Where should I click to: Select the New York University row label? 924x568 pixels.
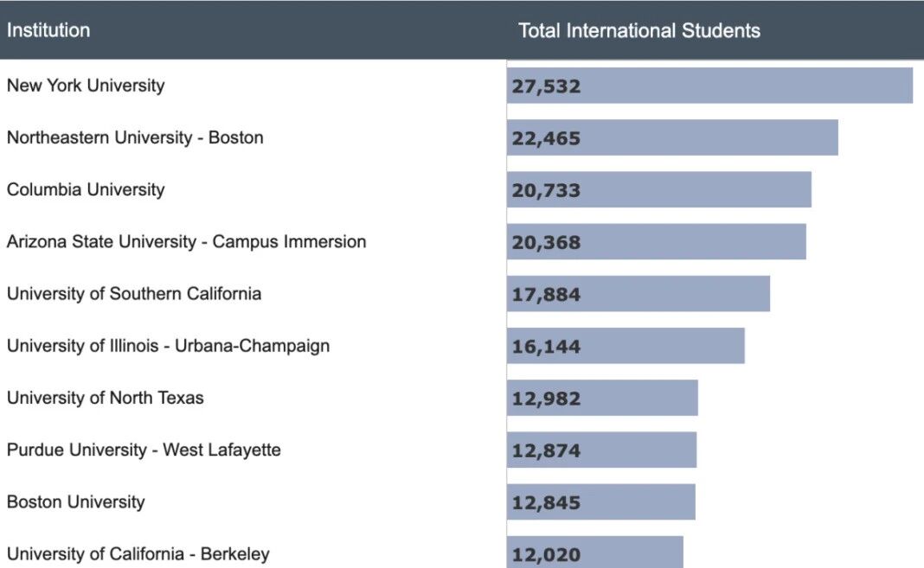click(x=86, y=86)
